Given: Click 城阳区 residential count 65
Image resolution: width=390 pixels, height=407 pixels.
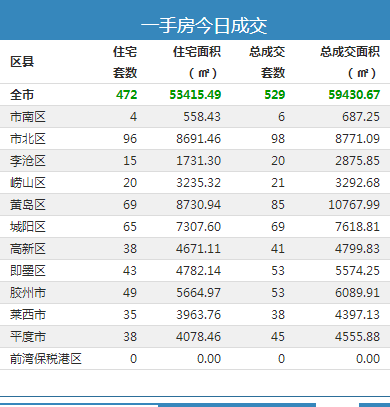Looking at the screenshot, I should (x=130, y=227).
